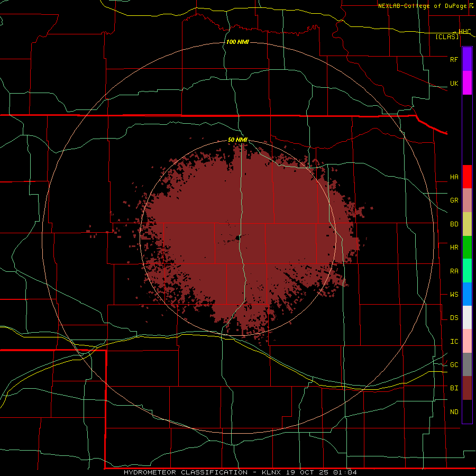Click the GR salmon legend swatch

(x=467, y=200)
